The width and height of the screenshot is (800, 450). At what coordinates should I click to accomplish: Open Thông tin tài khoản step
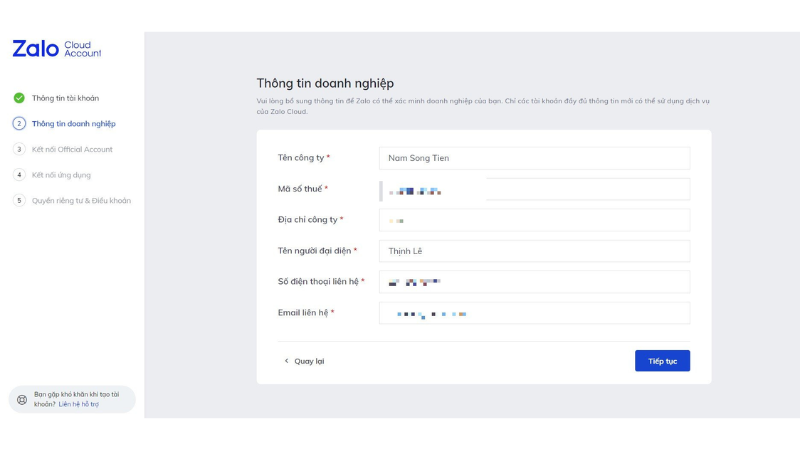pos(65,98)
